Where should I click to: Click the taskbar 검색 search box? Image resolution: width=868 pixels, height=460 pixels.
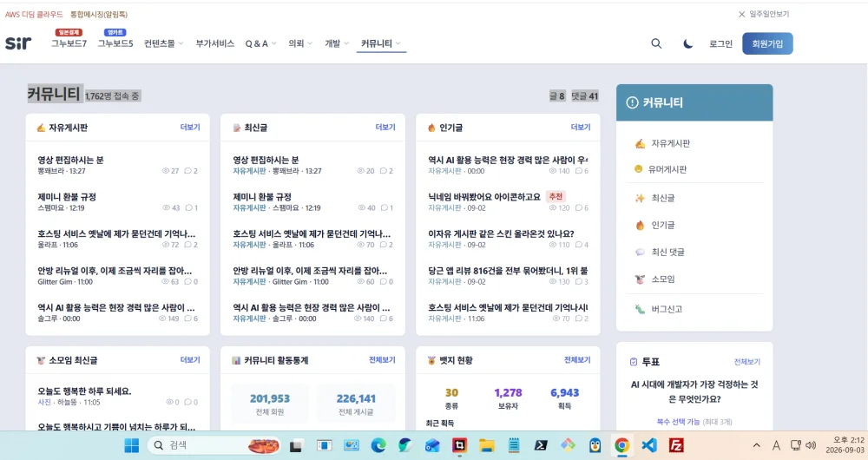(214, 445)
